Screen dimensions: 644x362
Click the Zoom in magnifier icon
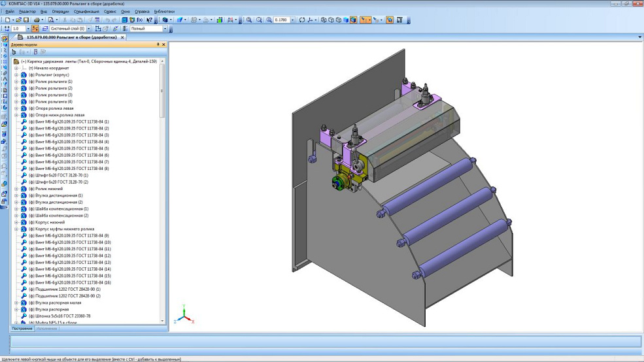coord(249,20)
